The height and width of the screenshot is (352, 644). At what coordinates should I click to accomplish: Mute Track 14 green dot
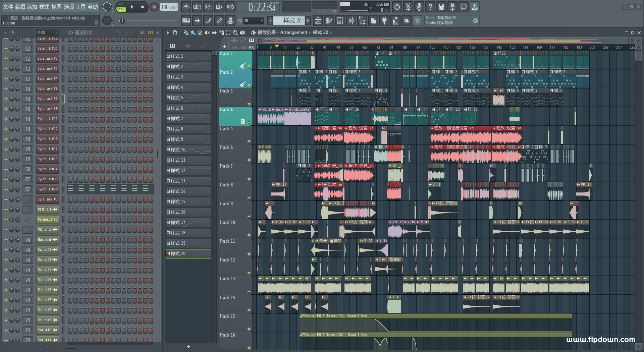pos(249,310)
